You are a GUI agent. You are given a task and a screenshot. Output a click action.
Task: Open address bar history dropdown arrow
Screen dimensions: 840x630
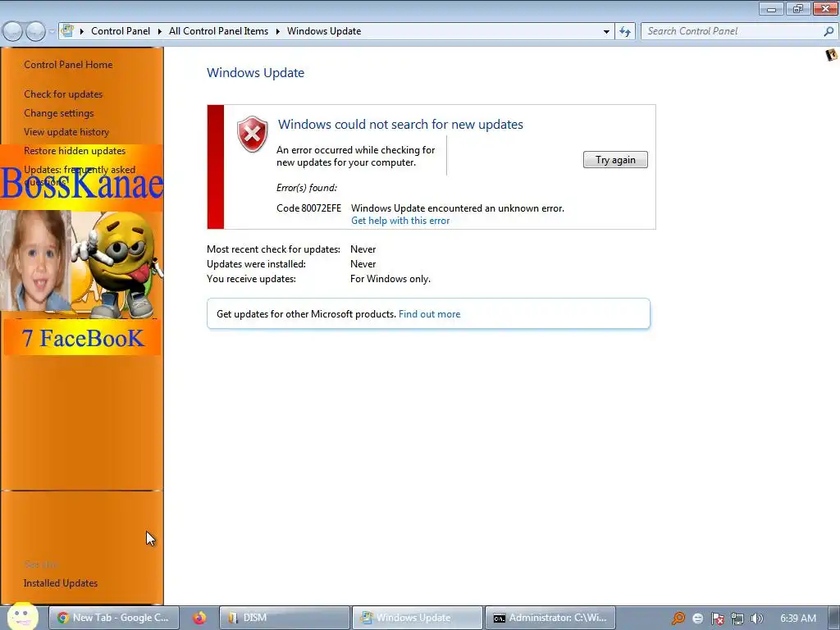click(x=606, y=32)
